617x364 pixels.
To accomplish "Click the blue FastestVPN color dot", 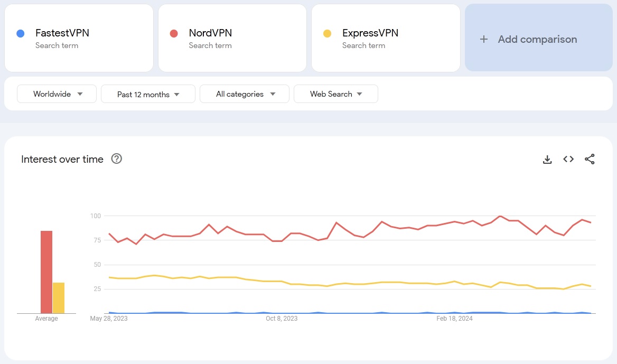I will click(x=21, y=33).
